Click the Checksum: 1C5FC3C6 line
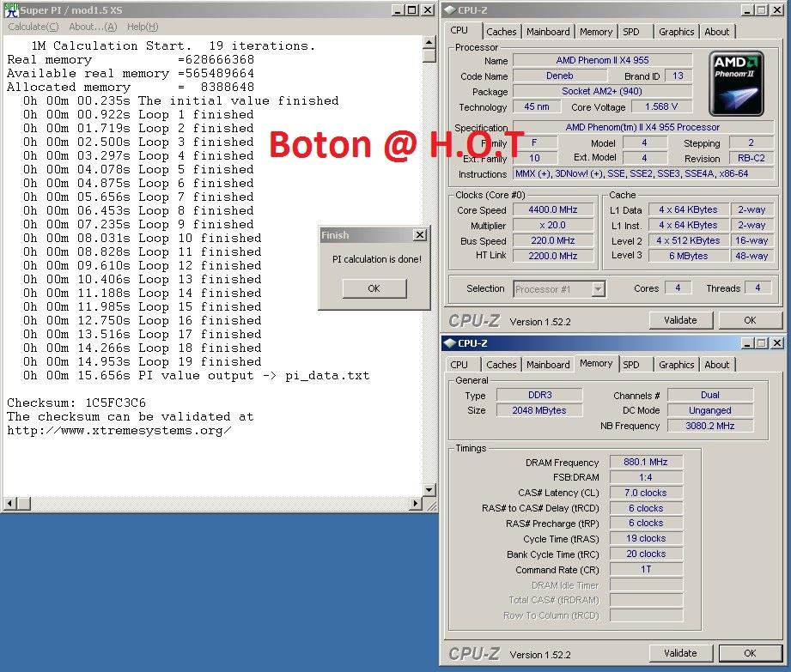The image size is (791, 672). (76, 403)
